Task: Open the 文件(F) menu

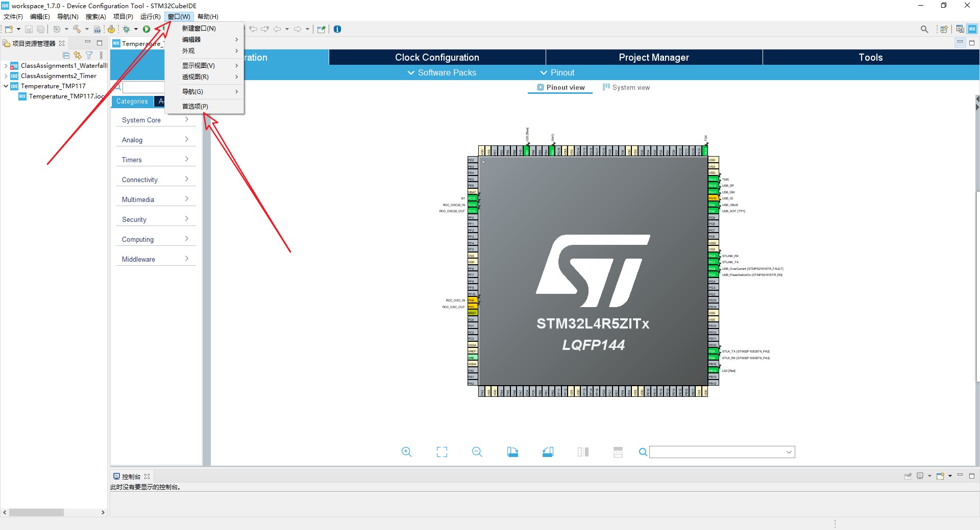Action: [x=13, y=17]
